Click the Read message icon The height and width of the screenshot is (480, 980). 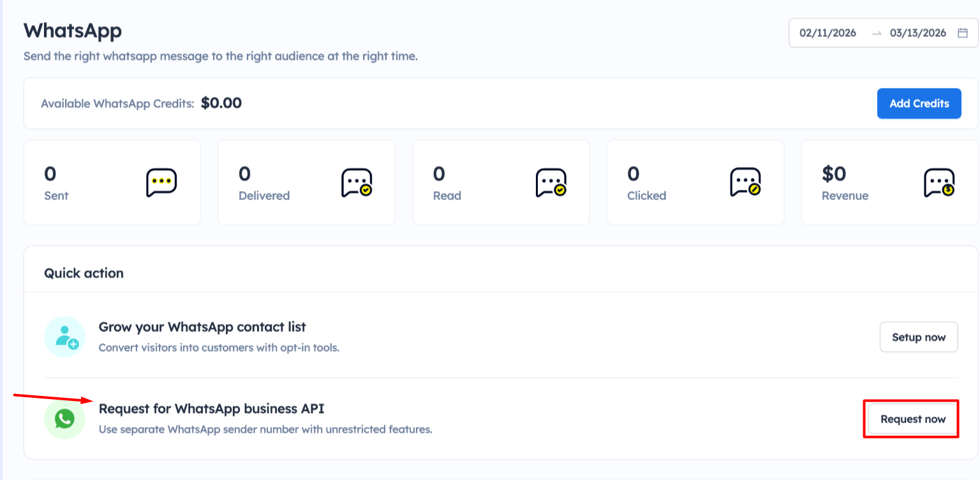551,182
